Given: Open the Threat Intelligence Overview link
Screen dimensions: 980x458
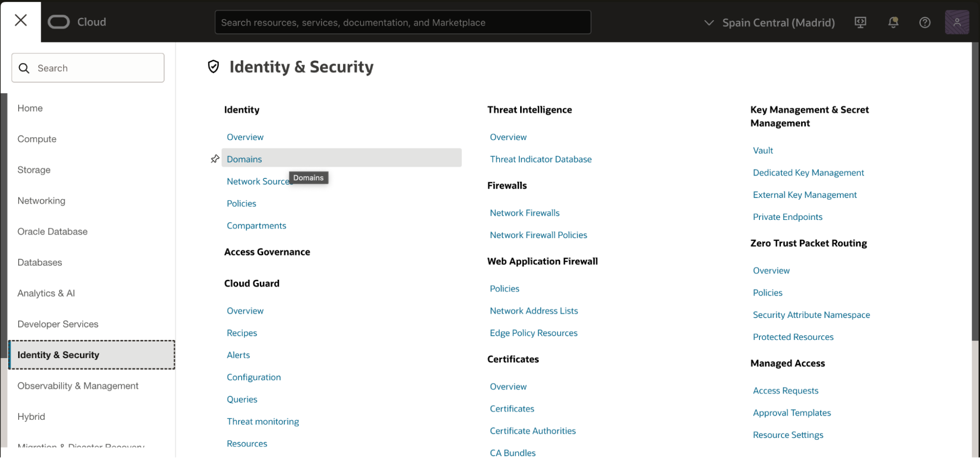Looking at the screenshot, I should [508, 137].
